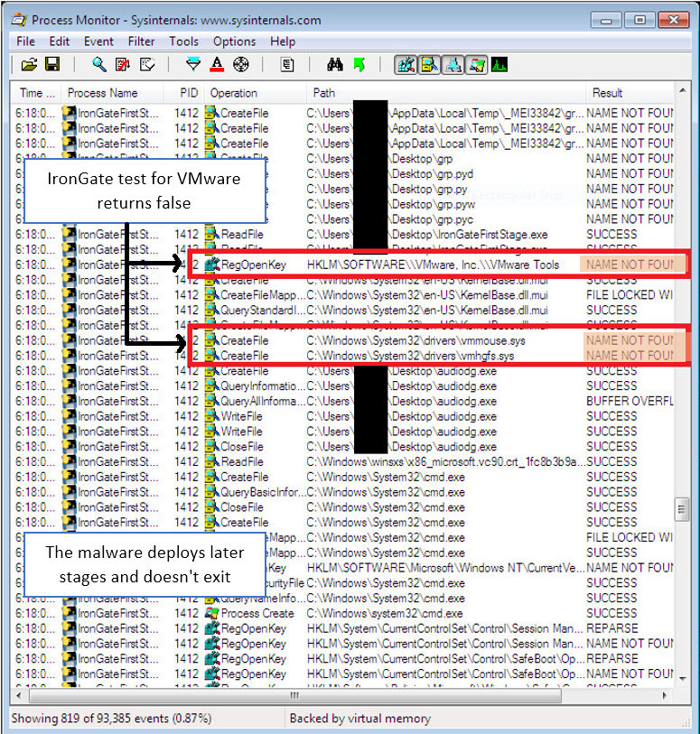Screen dimensions: 700x734
Task: Select the QueryBasicInfor... cmd.exe row
Action: coord(343,492)
